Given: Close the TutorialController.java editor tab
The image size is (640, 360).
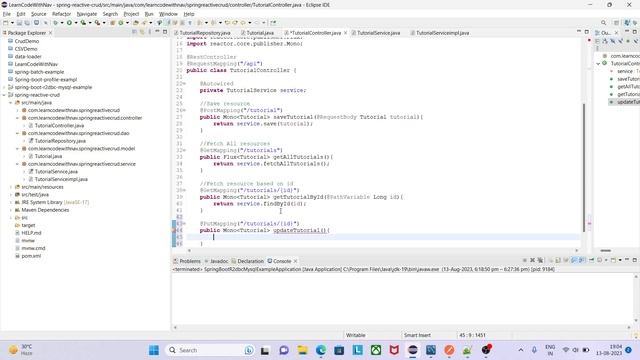Looking at the screenshot, I should [345, 33].
